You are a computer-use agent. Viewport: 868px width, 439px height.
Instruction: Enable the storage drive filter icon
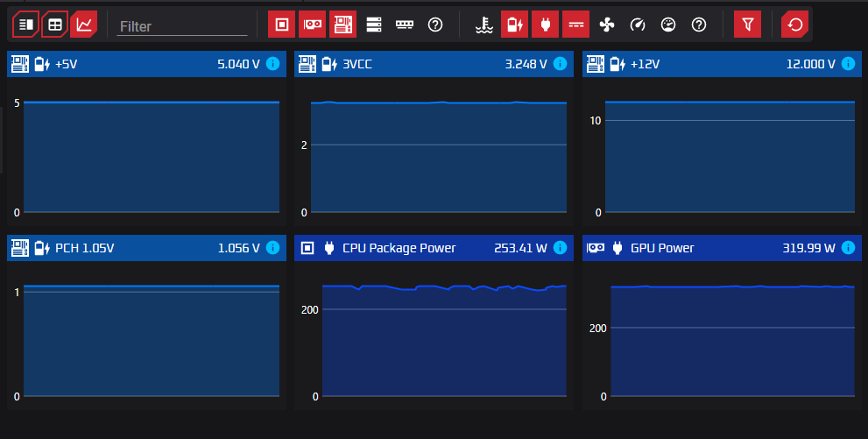[x=374, y=25]
